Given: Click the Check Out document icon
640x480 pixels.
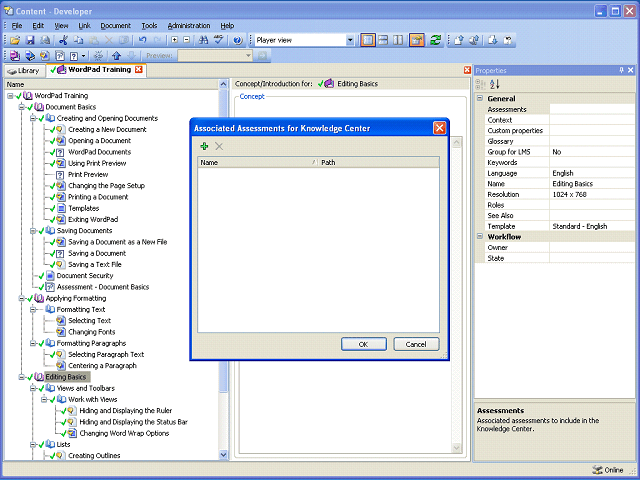Looking at the screenshot, I should coord(493,40).
